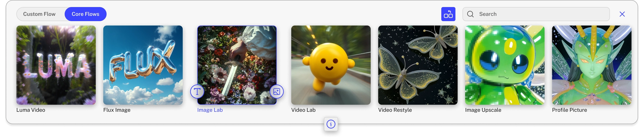
Task: Click the magnifier icon in the search bar
Action: pos(470,14)
